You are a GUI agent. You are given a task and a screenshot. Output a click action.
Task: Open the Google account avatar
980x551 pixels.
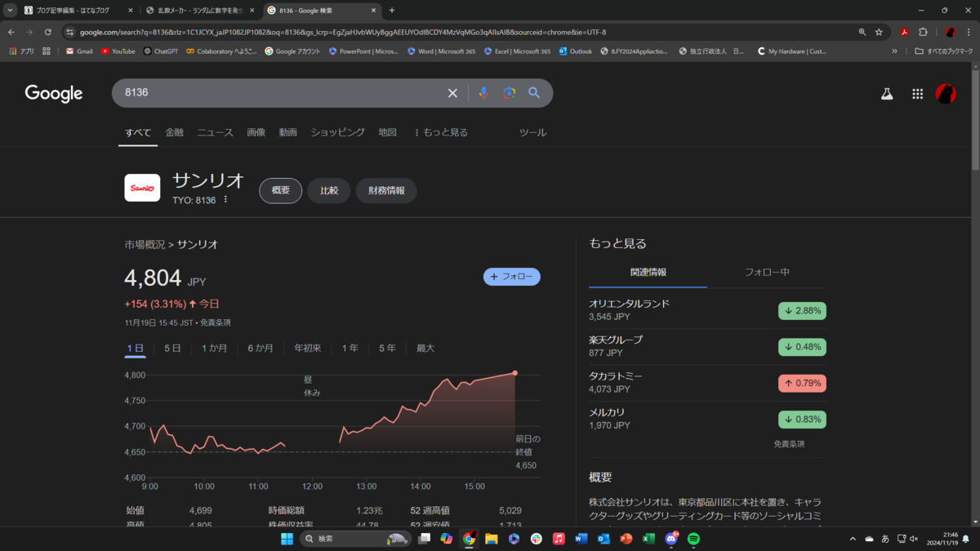946,94
